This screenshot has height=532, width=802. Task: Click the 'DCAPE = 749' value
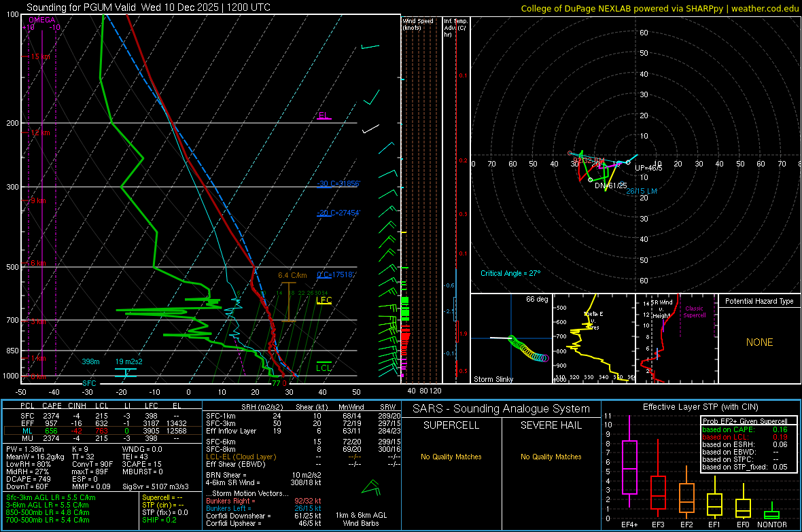[27, 479]
